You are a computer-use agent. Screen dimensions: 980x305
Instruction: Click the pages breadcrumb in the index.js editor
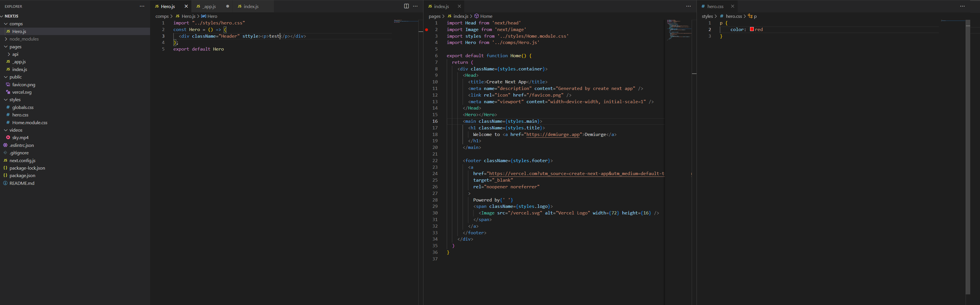coord(434,16)
